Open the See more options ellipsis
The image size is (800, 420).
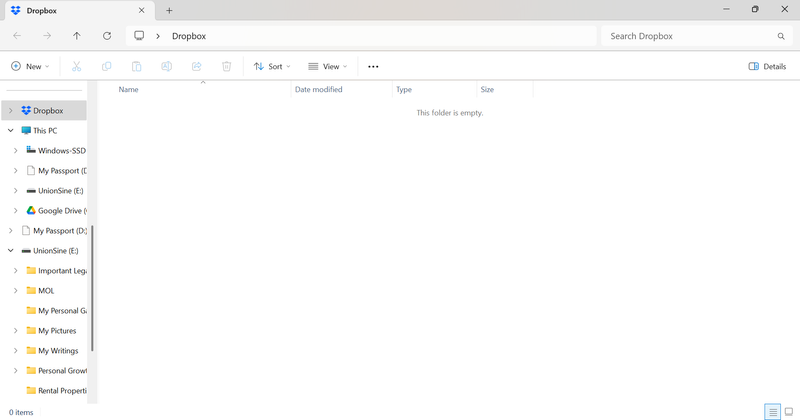click(373, 66)
